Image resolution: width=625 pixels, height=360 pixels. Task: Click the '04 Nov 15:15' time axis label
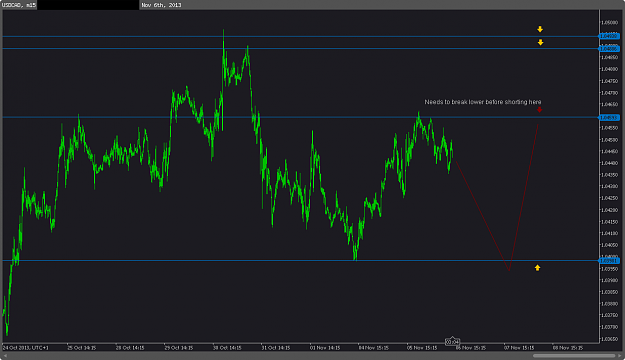tap(373, 348)
